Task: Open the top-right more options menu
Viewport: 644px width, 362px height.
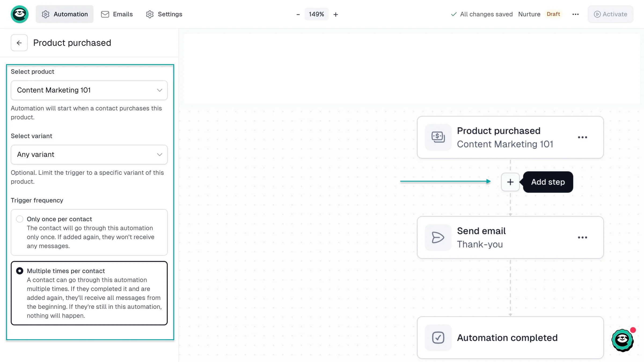Action: click(x=575, y=14)
